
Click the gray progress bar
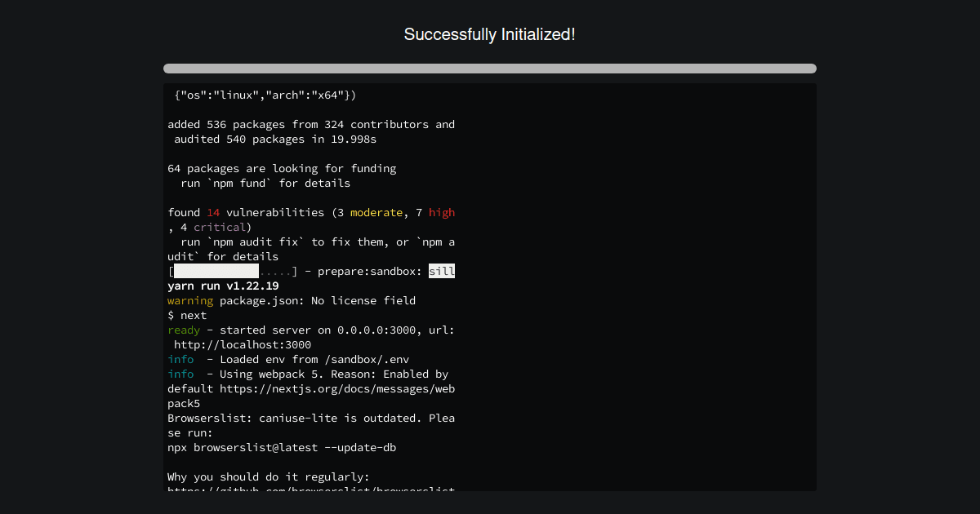489,68
